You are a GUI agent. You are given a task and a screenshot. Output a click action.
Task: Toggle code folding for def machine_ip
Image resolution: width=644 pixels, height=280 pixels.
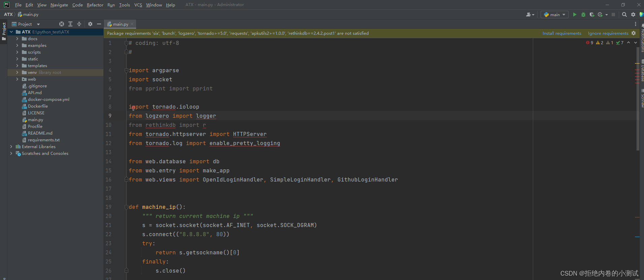126,207
